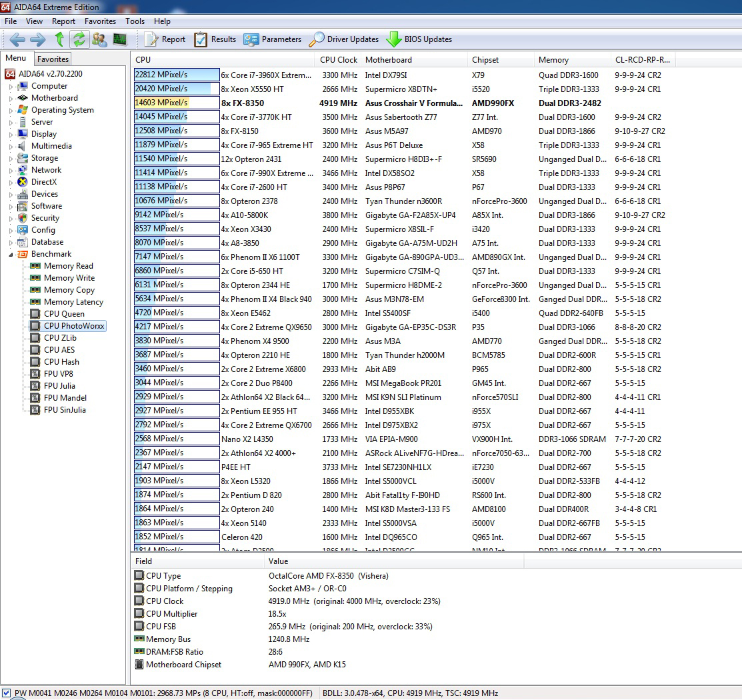
Task: Switch to the Menu tab
Action: [x=15, y=58]
